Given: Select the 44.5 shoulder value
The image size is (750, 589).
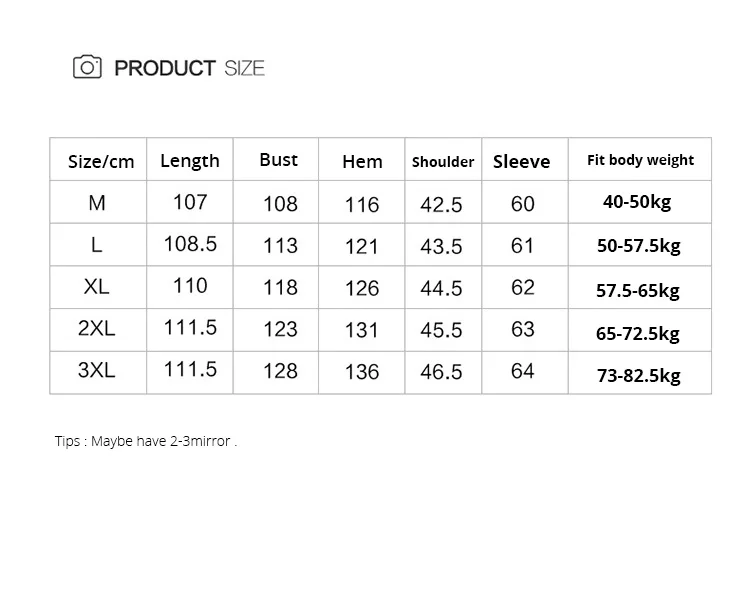Looking at the screenshot, I should (441, 288).
